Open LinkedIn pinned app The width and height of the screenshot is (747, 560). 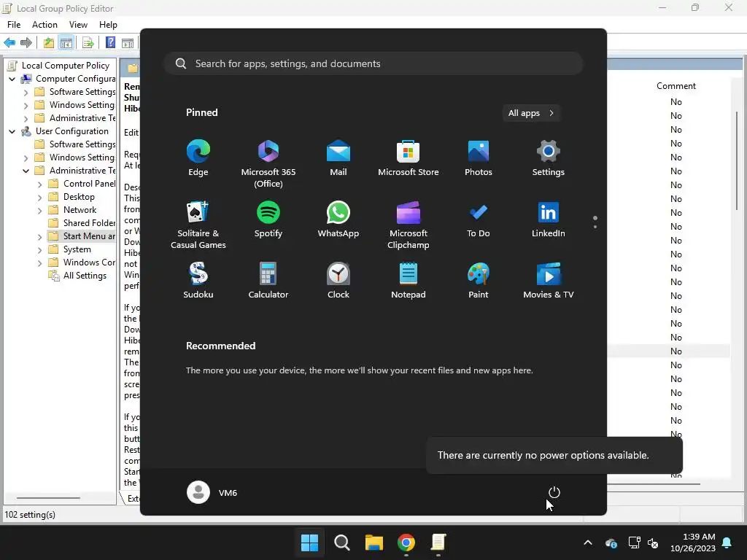(549, 219)
